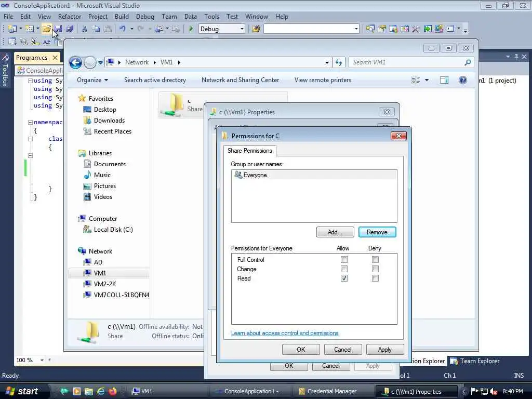532x399 pixels.
Task: Click OK in Permissions for C dialog
Action: pyautogui.click(x=301, y=350)
